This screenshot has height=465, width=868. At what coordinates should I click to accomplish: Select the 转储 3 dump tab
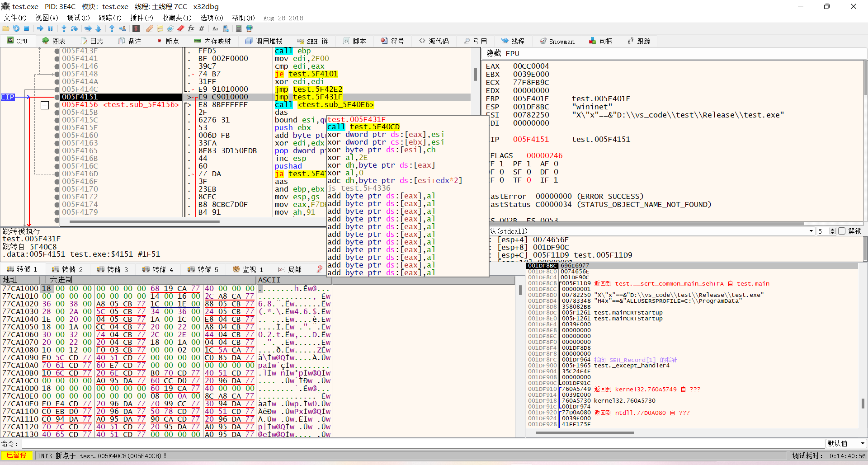click(113, 269)
